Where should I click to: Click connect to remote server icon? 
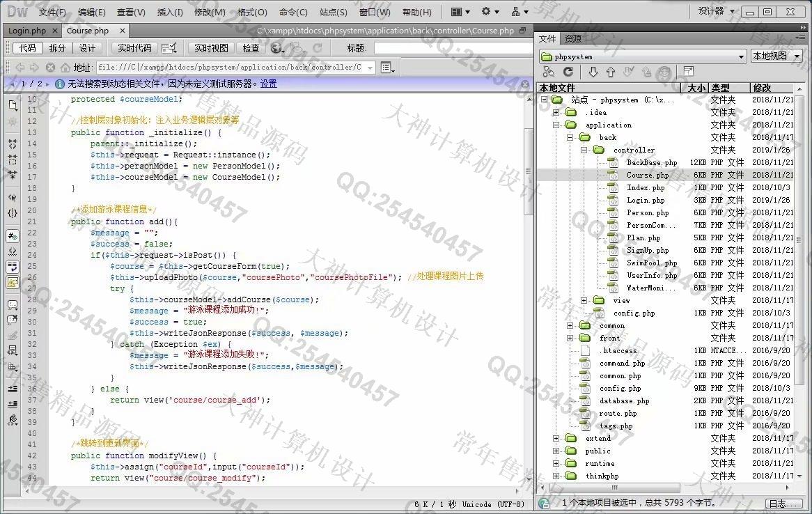(548, 72)
